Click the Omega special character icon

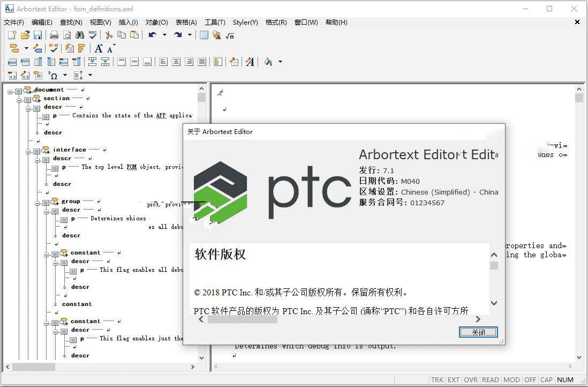point(54,75)
